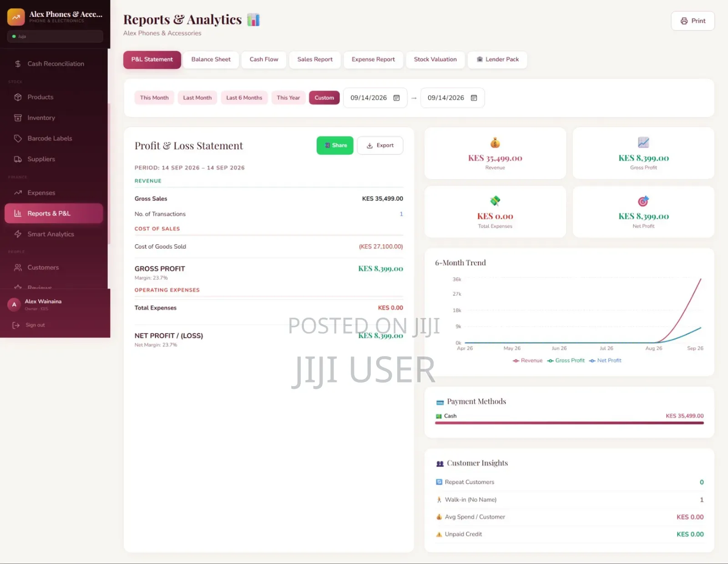Image resolution: width=728 pixels, height=564 pixels.
Task: Open the end date calendar icon
Action: pyautogui.click(x=474, y=98)
